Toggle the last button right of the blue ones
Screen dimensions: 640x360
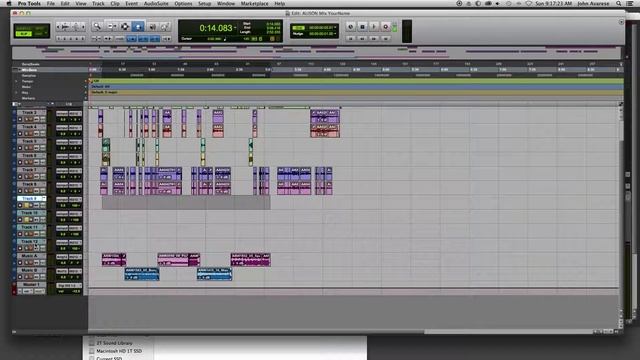[167, 39]
